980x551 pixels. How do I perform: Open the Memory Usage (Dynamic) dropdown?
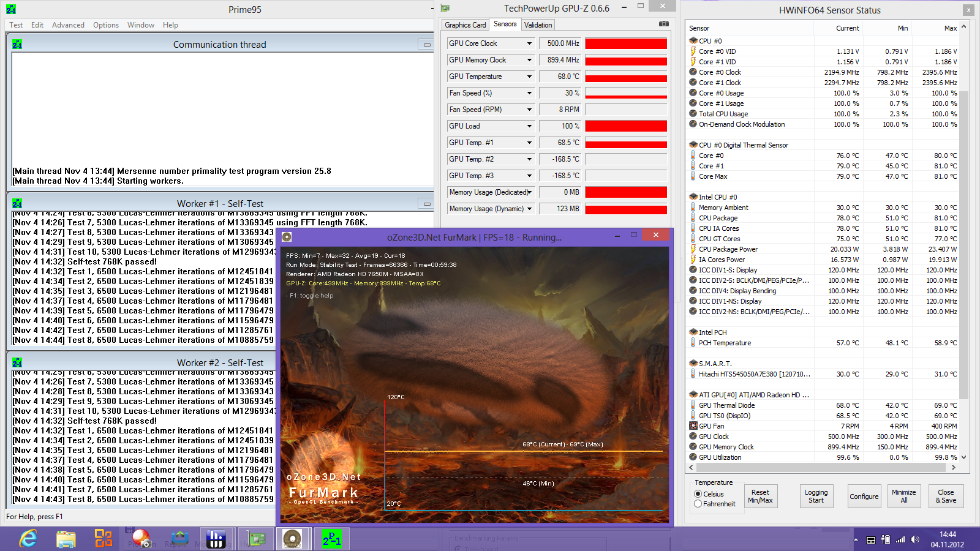point(529,209)
